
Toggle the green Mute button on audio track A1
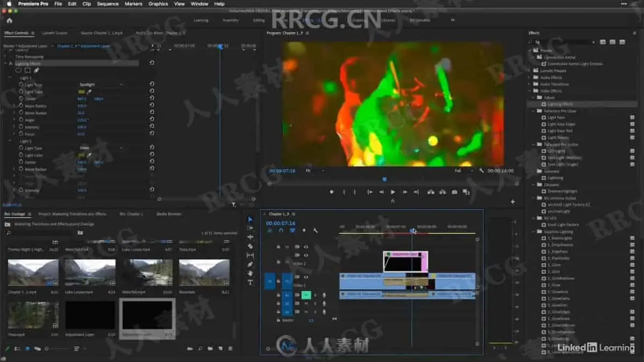click(x=306, y=294)
